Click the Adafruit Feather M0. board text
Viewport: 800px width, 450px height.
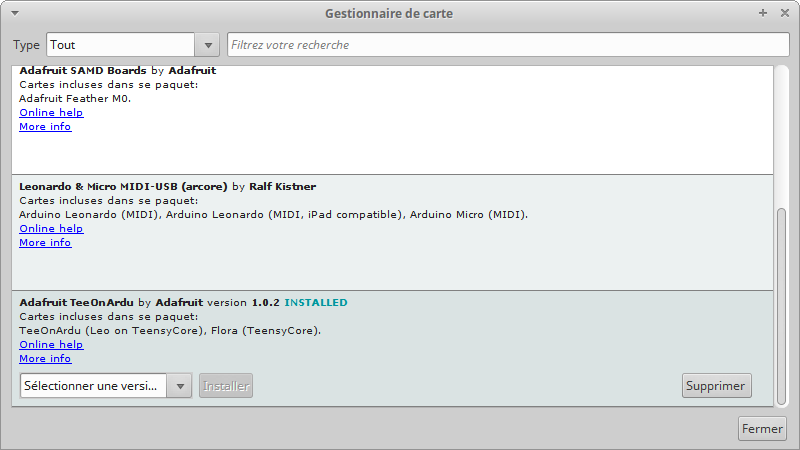click(x=75, y=98)
